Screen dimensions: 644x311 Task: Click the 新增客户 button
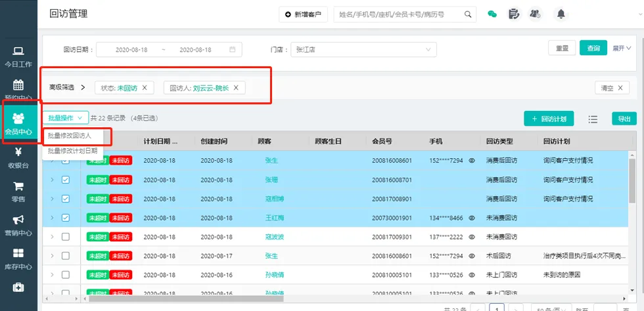pos(303,14)
